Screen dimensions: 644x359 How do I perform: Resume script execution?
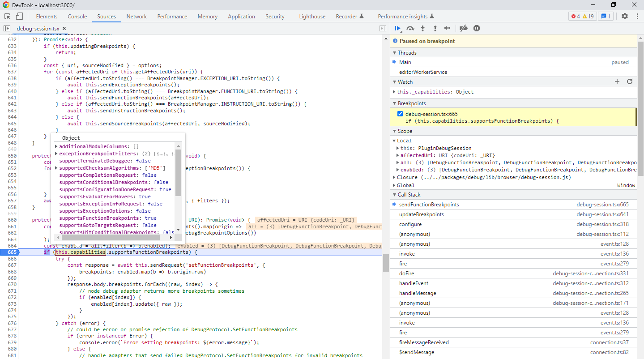pyautogui.click(x=397, y=28)
